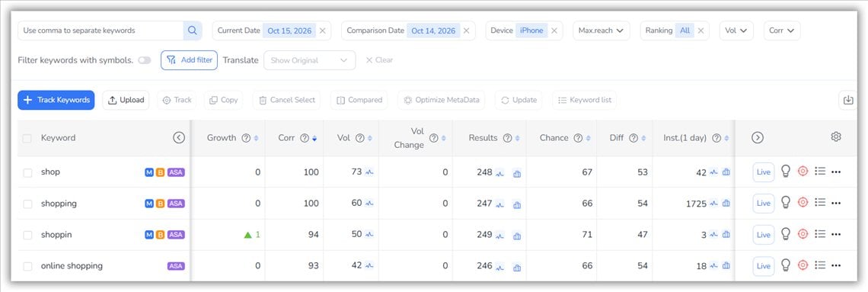
Task: Remove the Comparison Date filter
Action: point(466,30)
